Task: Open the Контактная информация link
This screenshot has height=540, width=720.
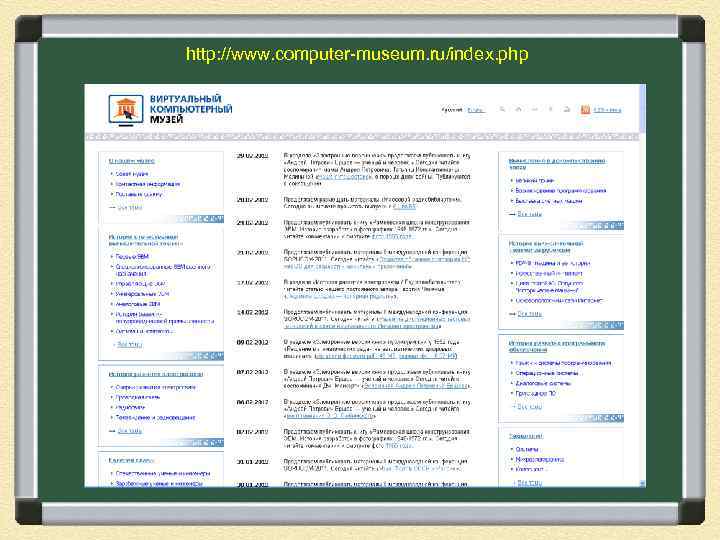Action: 147,184
